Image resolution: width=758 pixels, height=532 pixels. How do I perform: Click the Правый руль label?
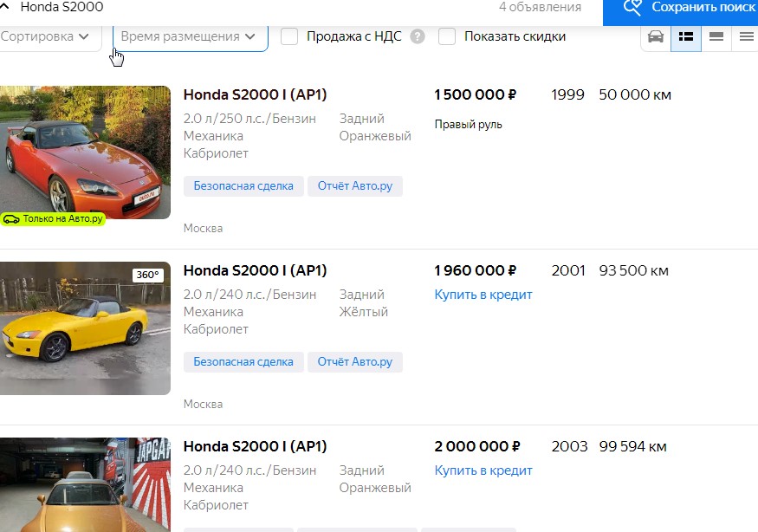click(x=468, y=125)
